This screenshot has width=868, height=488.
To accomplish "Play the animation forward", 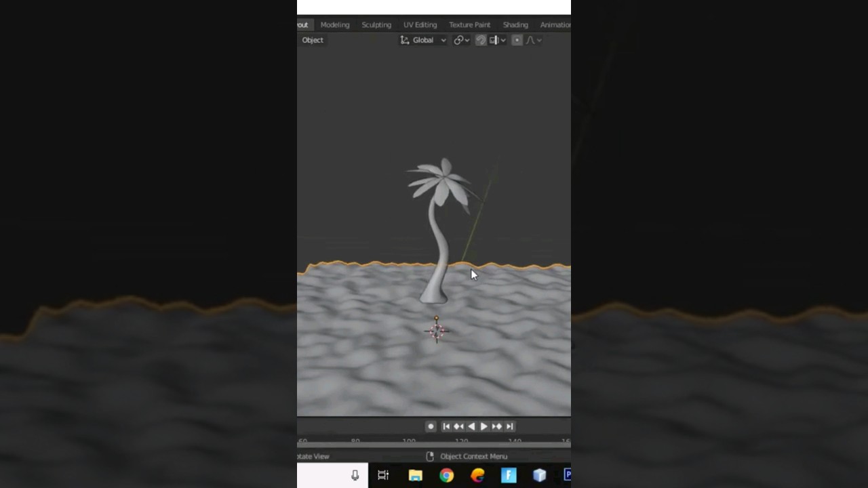I will pyautogui.click(x=484, y=426).
